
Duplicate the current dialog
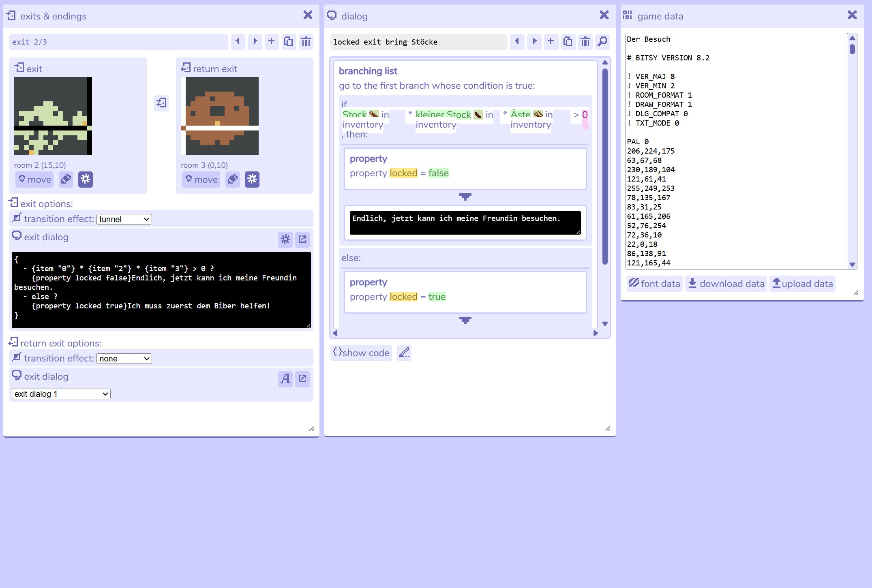[x=568, y=42]
